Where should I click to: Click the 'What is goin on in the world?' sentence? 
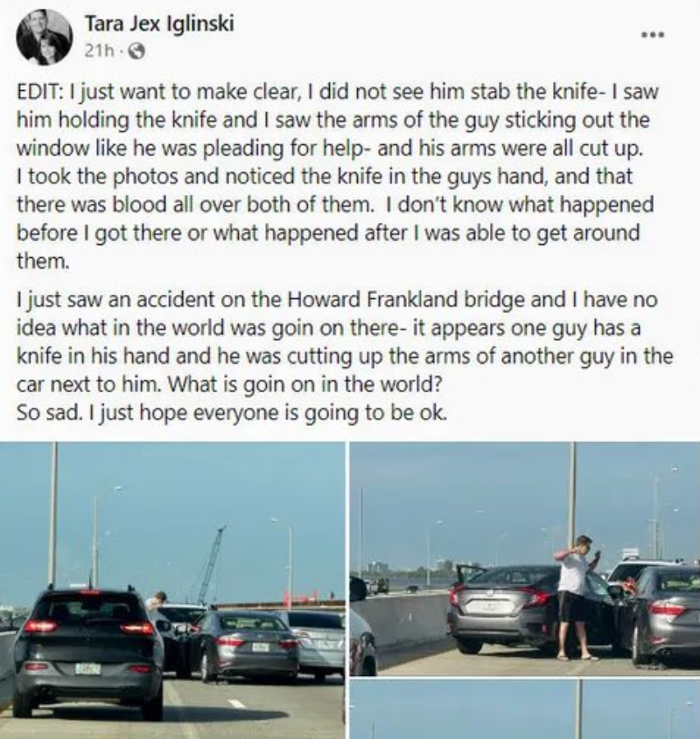[305, 385]
